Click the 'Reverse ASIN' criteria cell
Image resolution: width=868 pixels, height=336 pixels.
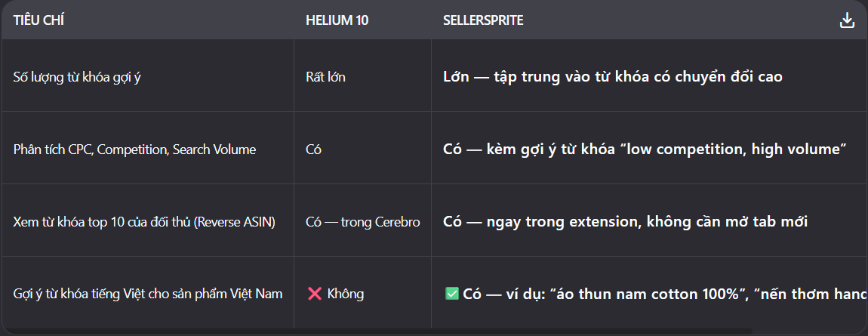(x=144, y=222)
